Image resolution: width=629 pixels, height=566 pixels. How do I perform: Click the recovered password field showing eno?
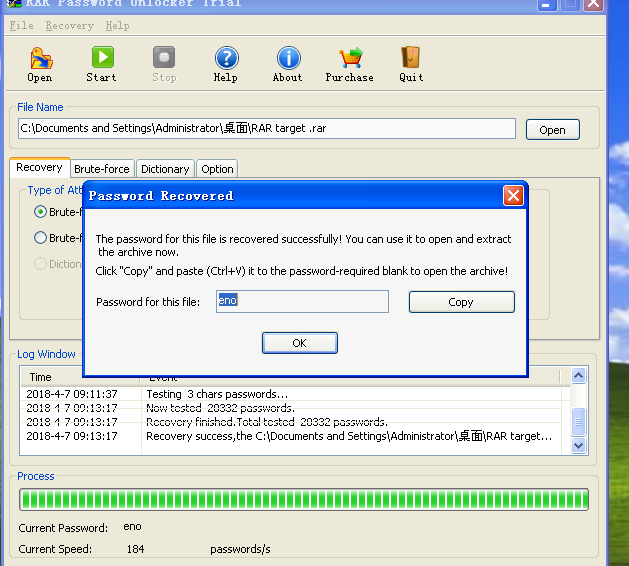coord(302,301)
